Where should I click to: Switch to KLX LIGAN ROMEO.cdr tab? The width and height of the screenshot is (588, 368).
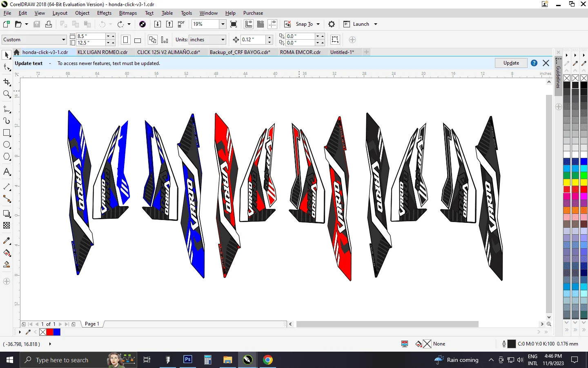(x=102, y=52)
